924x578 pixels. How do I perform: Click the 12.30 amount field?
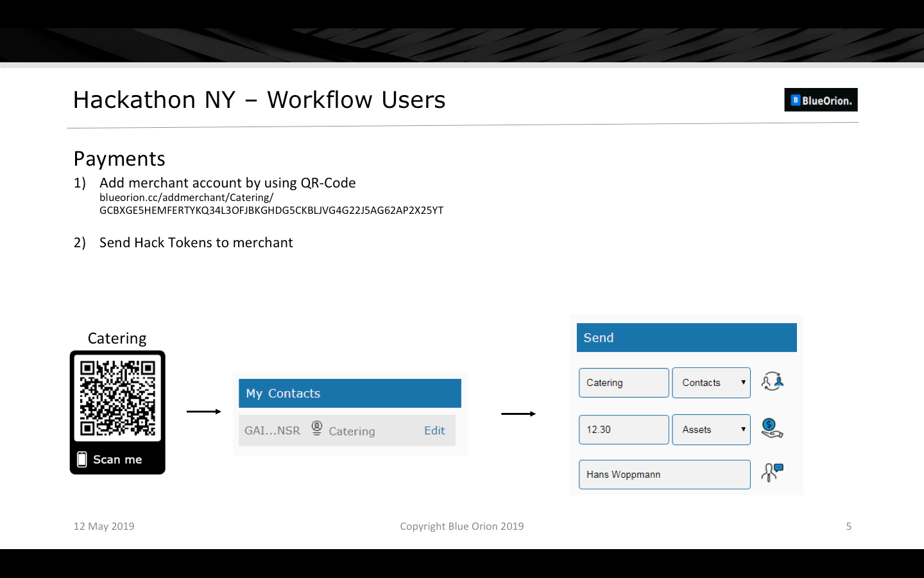624,430
